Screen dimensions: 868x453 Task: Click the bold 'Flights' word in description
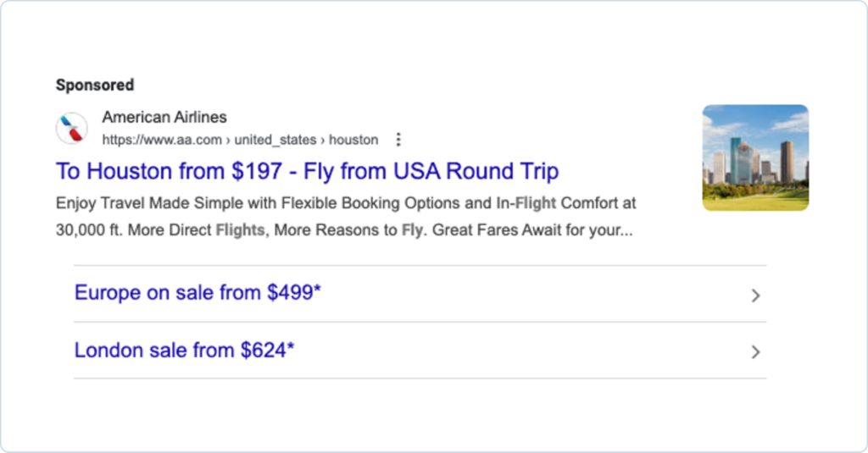[240, 230]
